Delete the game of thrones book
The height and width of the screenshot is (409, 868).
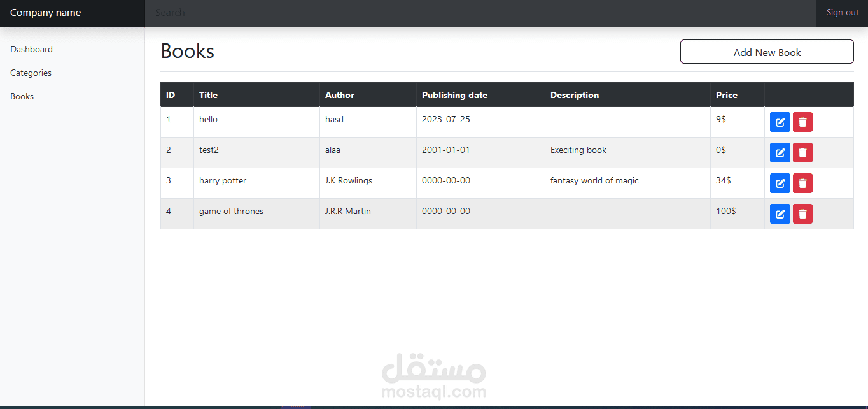[x=802, y=213]
